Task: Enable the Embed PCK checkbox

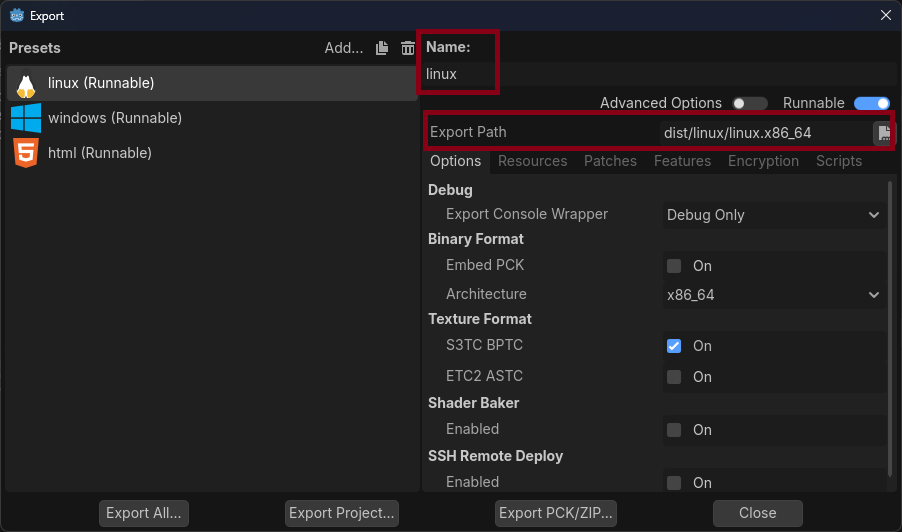Action: [674, 266]
